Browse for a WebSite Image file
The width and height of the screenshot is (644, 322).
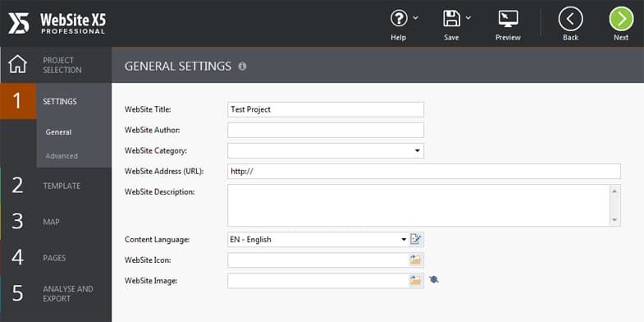(x=416, y=280)
